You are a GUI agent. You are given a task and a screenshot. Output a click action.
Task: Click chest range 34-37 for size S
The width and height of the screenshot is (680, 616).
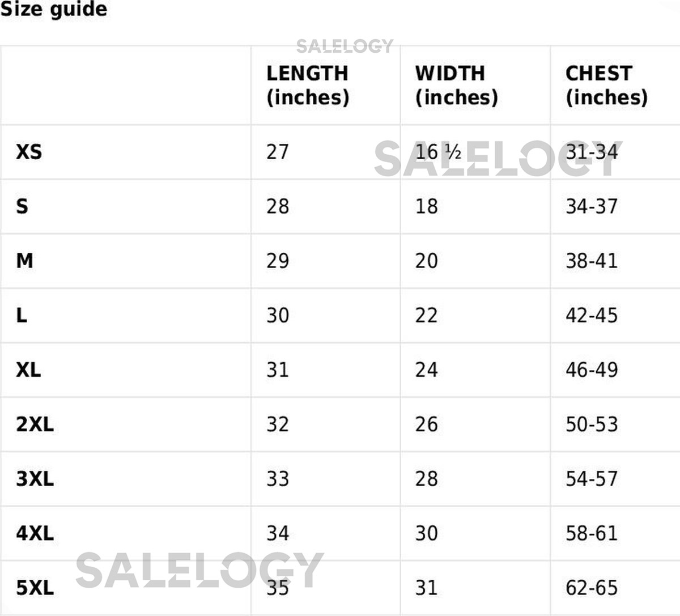pyautogui.click(x=592, y=206)
